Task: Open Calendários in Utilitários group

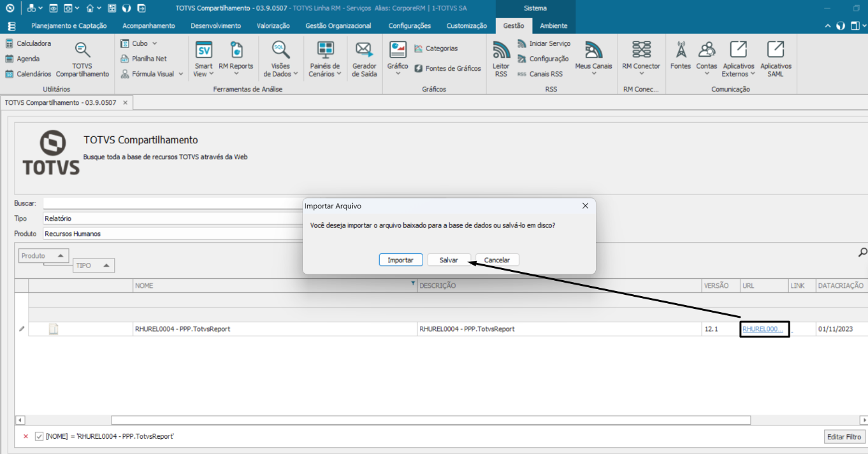Action: [28, 74]
